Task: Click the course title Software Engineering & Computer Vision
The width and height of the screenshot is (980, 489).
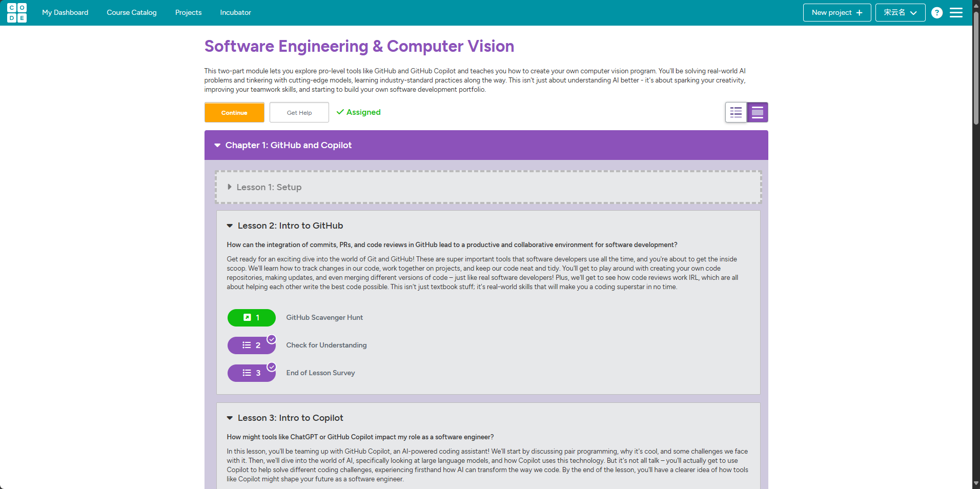Action: [x=359, y=46]
